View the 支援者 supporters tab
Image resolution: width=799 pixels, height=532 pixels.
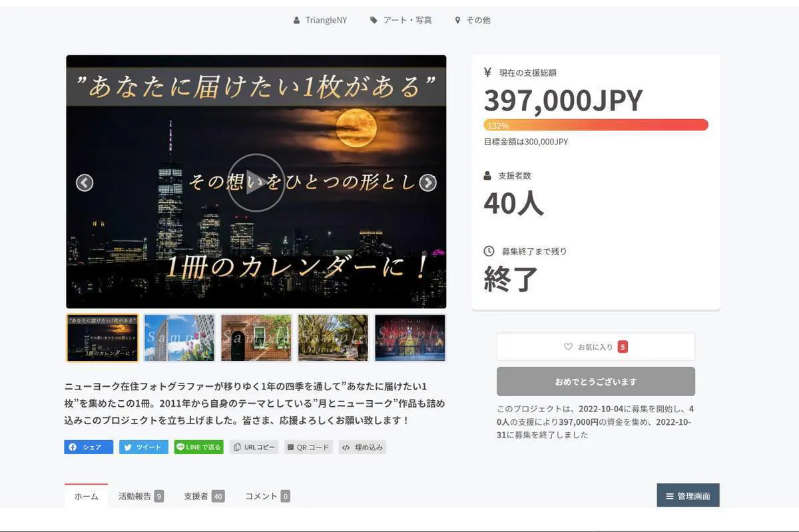click(x=204, y=496)
